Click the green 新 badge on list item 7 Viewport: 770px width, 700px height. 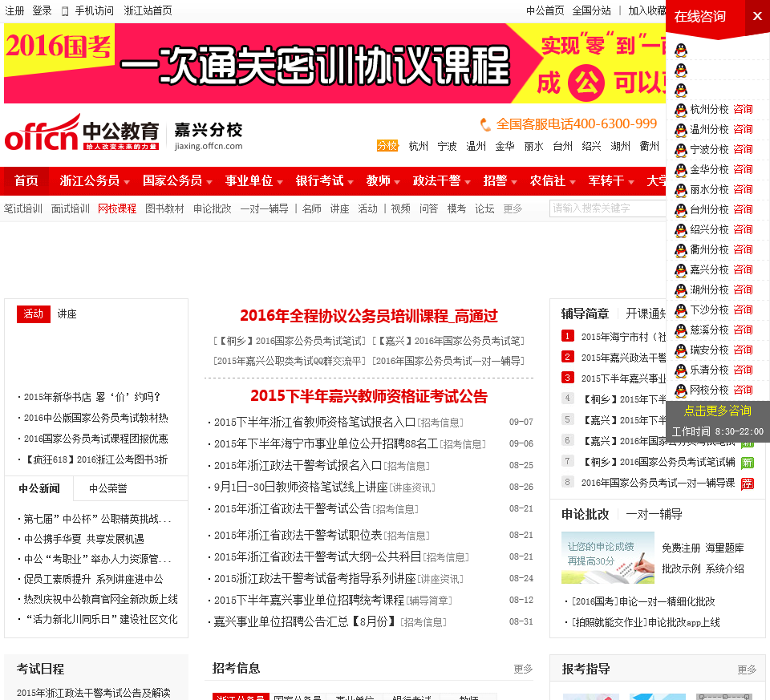coord(748,463)
